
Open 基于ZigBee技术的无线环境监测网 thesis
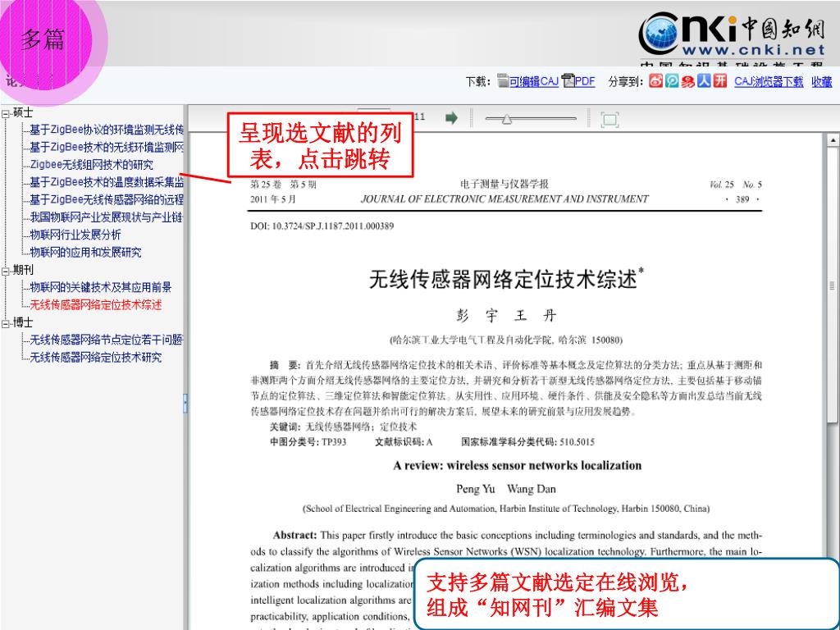pyautogui.click(x=107, y=148)
